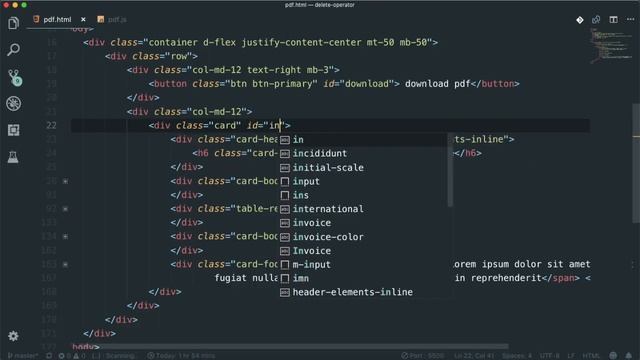Expand folded table-responsive block at line 92
The width and height of the screenshot is (640, 360).
[65, 209]
